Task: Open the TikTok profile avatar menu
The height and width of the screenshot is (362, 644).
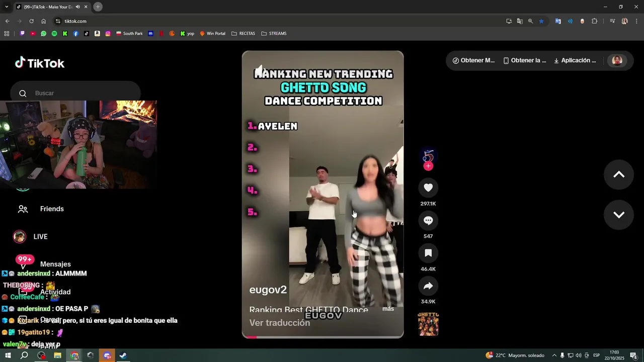Action: pyautogui.click(x=617, y=60)
